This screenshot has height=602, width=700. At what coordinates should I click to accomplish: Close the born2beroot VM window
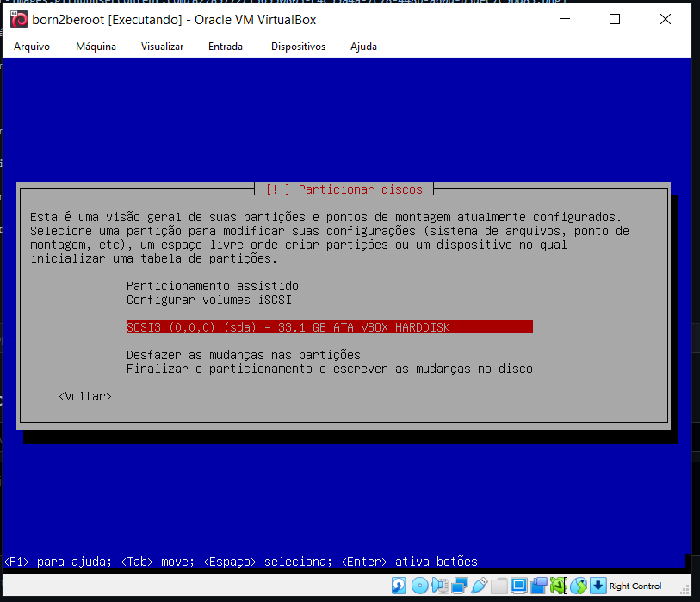tap(666, 19)
